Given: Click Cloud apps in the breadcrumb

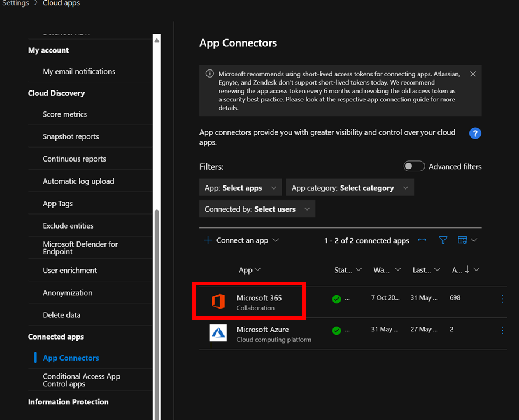Looking at the screenshot, I should (61, 3).
